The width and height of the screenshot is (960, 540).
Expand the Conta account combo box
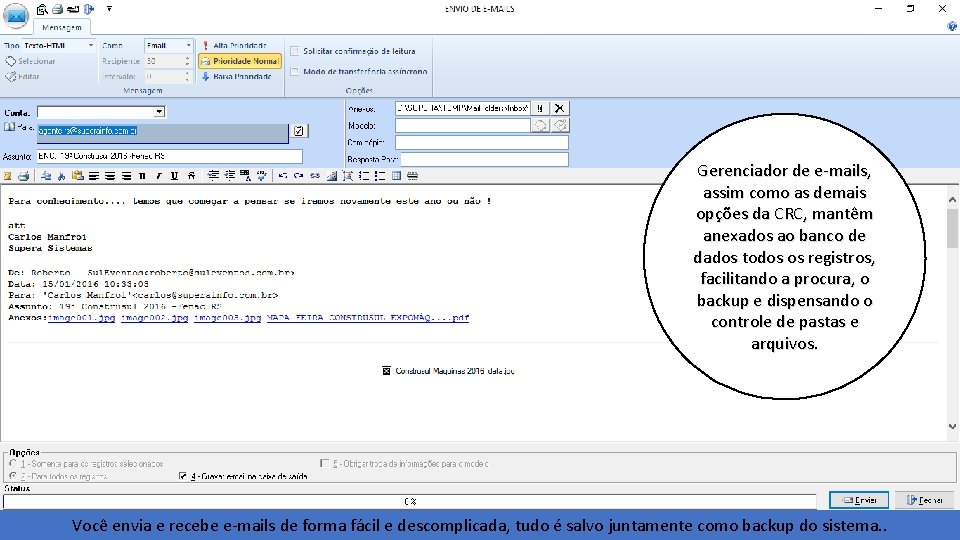click(159, 112)
